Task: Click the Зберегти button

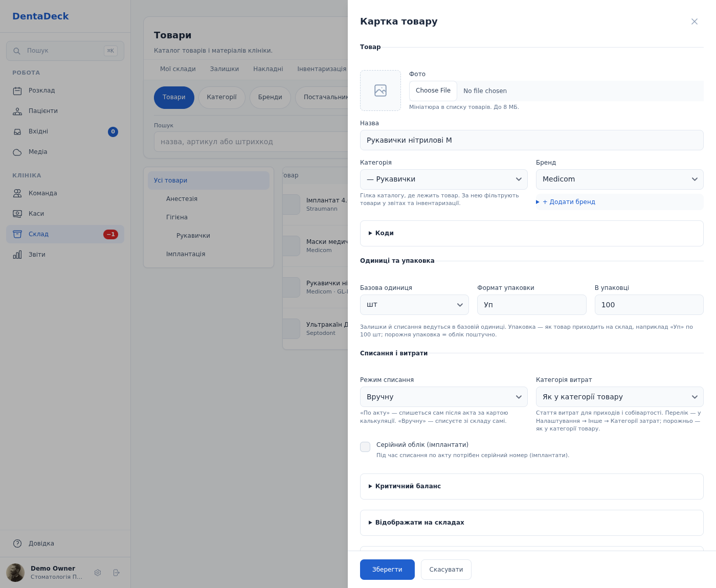Action: (x=387, y=570)
